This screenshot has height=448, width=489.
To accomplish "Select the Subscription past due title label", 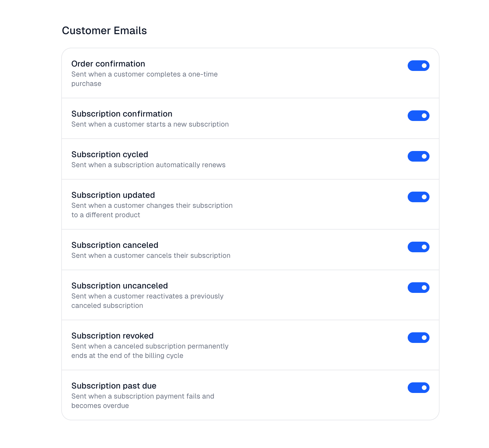I will tap(114, 386).
